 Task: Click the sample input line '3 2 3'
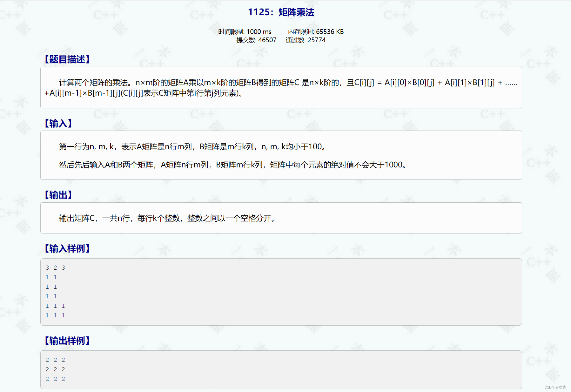tap(55, 268)
